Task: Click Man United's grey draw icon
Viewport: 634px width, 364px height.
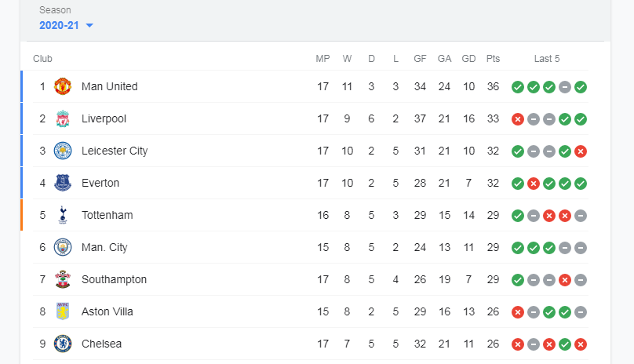Action: point(565,87)
